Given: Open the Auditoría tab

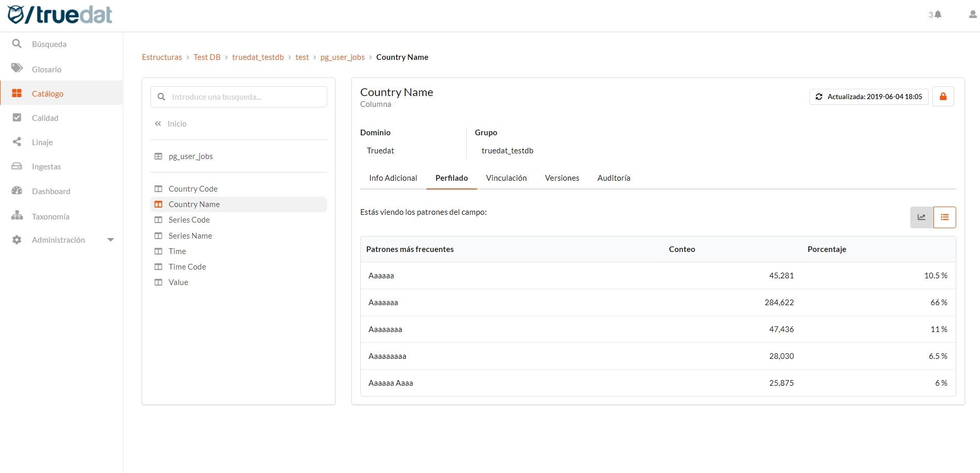Looking at the screenshot, I should [614, 178].
